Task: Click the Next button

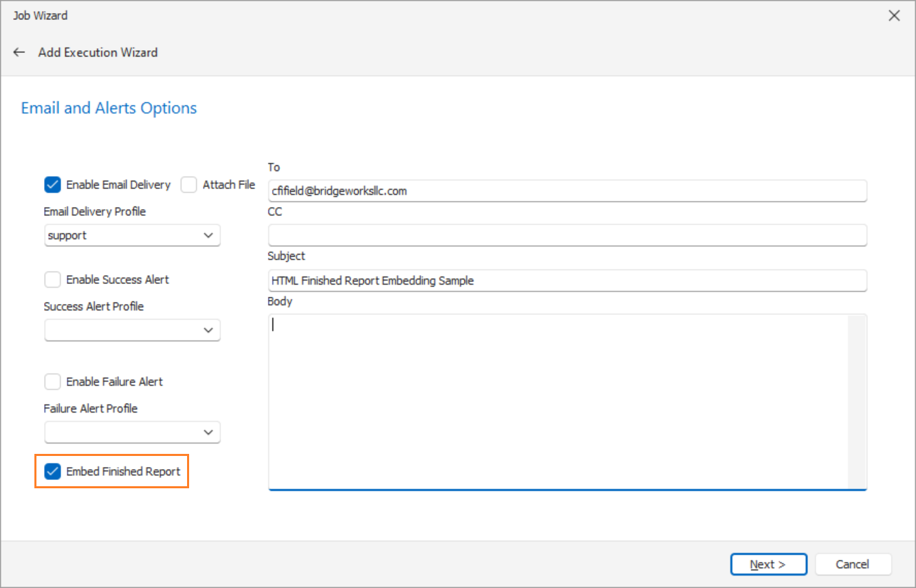Action: [768, 564]
